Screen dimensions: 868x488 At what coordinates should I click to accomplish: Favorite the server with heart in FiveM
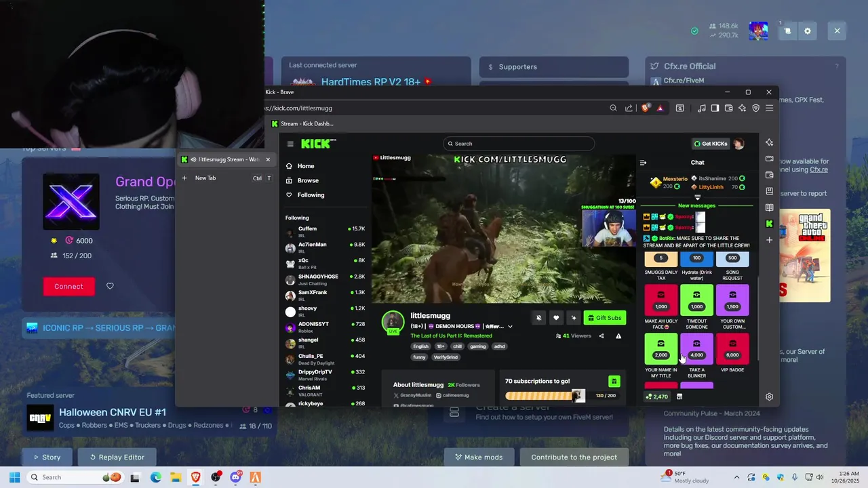click(x=110, y=286)
